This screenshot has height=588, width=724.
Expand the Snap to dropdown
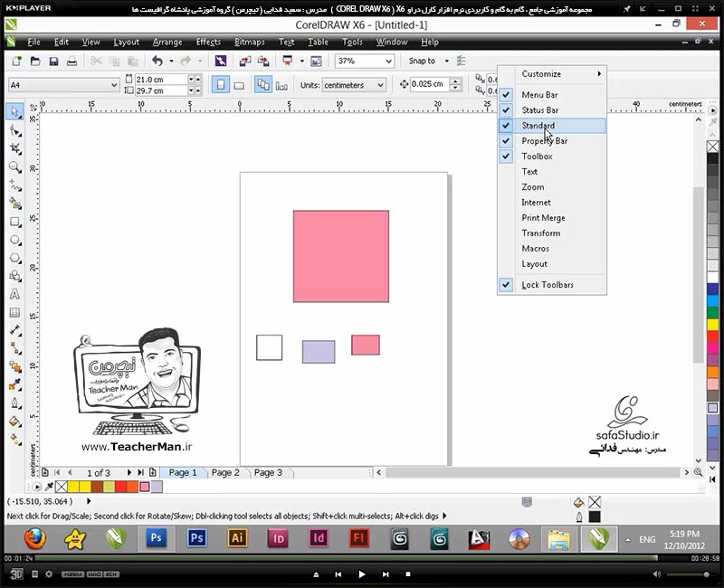pos(446,61)
